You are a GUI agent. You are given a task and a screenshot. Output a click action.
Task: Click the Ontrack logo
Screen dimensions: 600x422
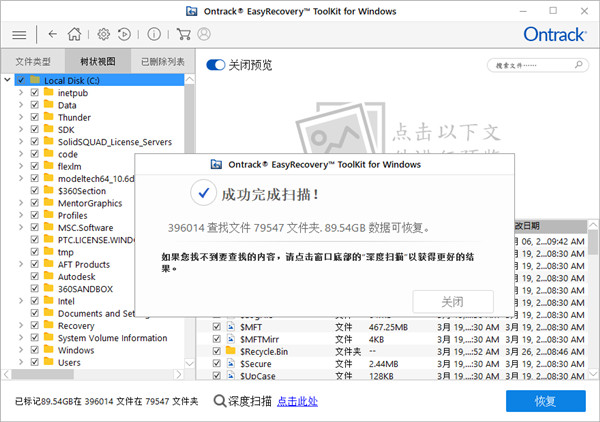(x=555, y=34)
